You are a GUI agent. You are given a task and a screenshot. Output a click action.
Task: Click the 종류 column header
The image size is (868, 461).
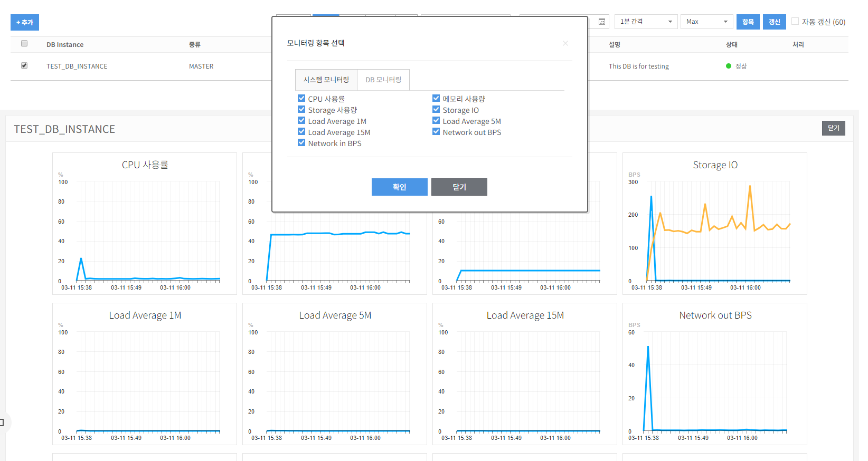pos(195,44)
